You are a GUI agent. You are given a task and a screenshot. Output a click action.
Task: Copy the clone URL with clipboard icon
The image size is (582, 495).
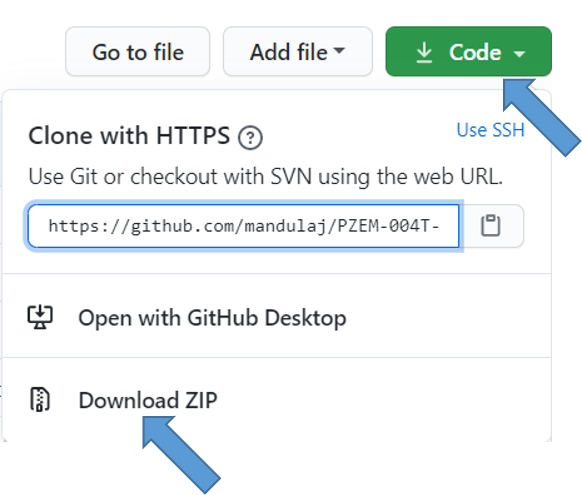click(491, 225)
